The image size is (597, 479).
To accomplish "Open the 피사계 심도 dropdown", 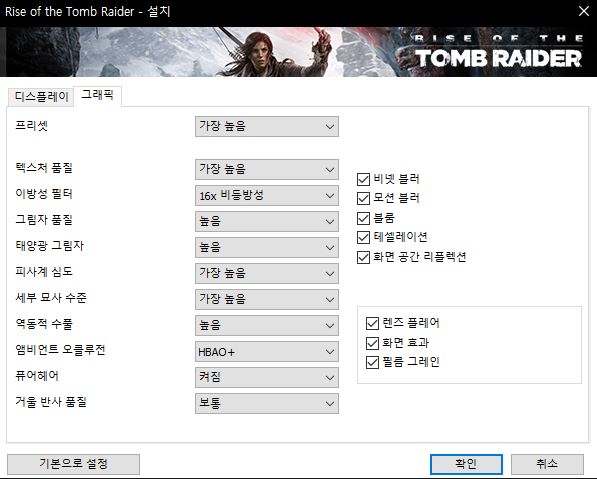I will pos(267,273).
